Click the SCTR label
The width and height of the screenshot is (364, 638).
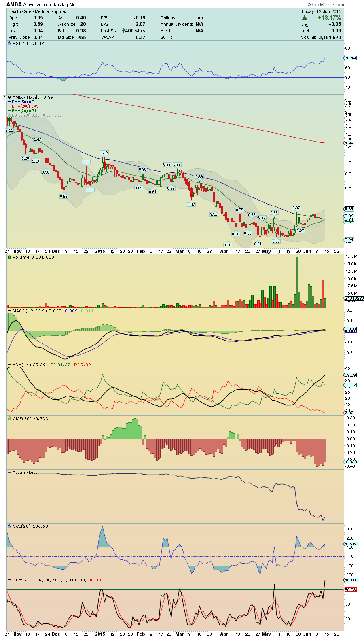pos(166,37)
